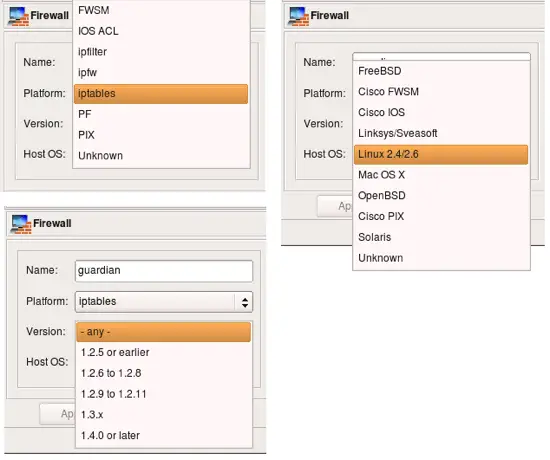Choose version '1.2.6 to 1.2.8'
This screenshot has width=550, height=460.
pyautogui.click(x=164, y=373)
